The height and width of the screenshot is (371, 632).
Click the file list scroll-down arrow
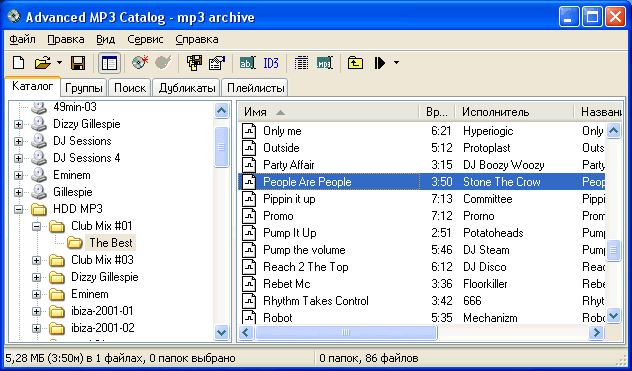613,315
